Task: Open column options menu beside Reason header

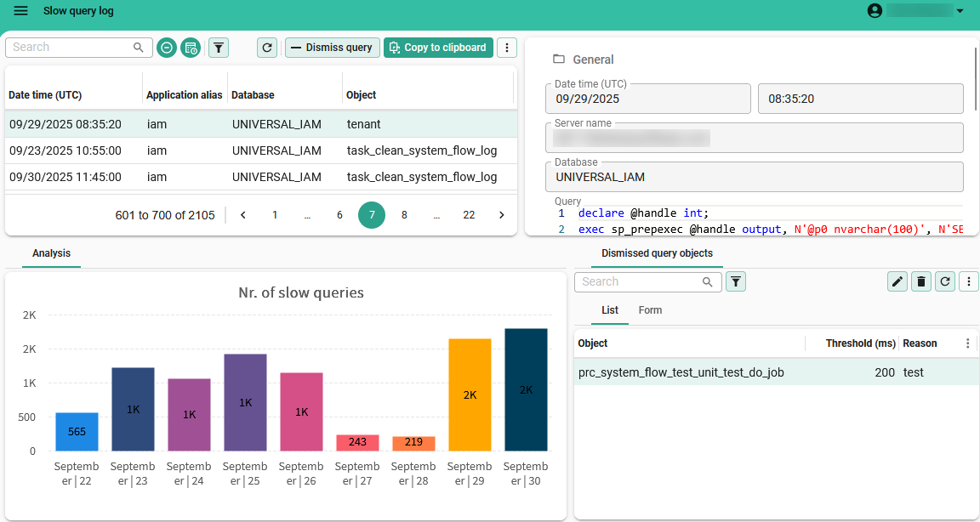Action: point(967,343)
